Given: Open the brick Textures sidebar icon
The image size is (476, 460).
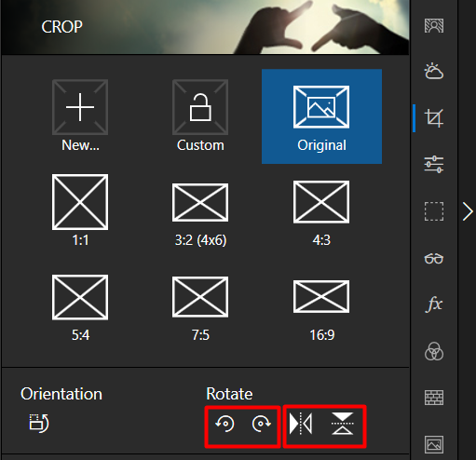Looking at the screenshot, I should pos(434,398).
